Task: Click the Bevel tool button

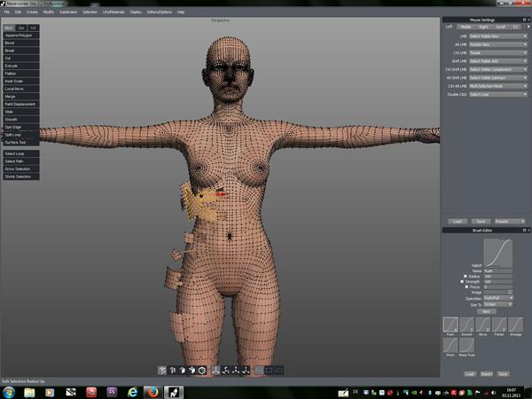Action: (x=21, y=43)
